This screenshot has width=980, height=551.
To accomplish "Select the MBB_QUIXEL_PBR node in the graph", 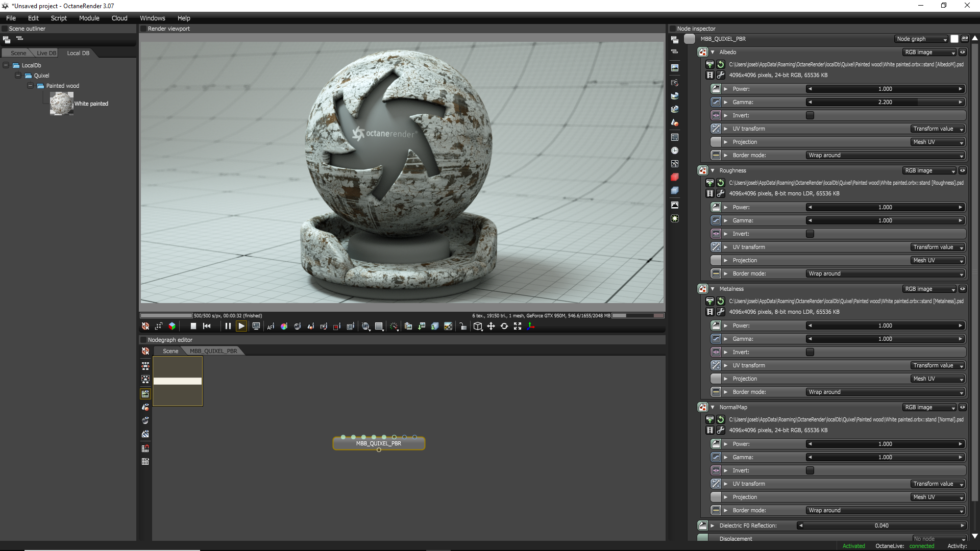I will 379,443.
